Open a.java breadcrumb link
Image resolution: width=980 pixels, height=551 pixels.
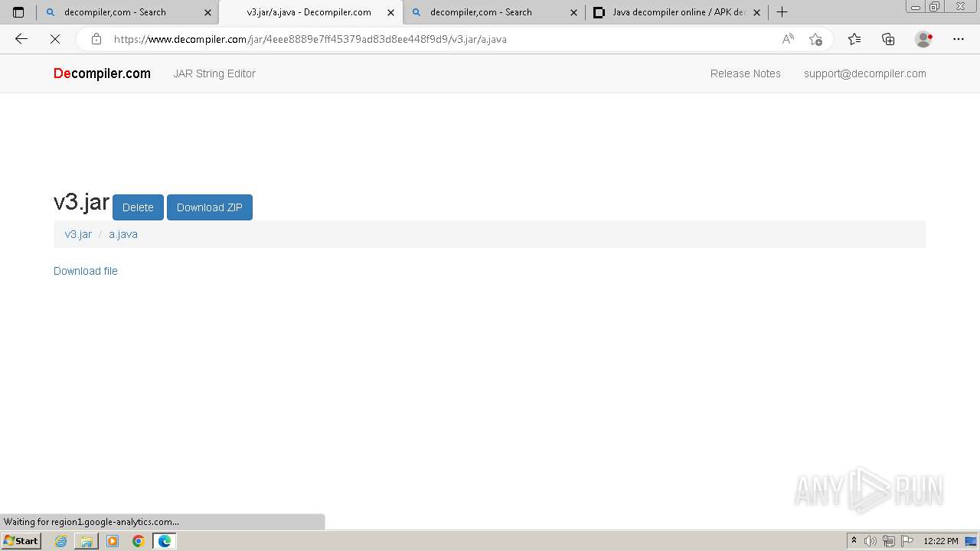pyautogui.click(x=123, y=234)
